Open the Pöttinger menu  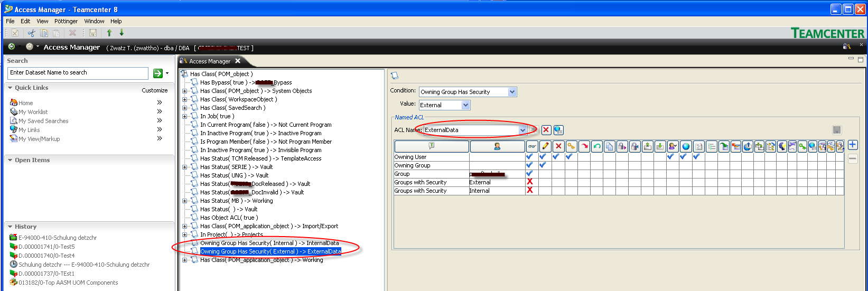(x=66, y=21)
